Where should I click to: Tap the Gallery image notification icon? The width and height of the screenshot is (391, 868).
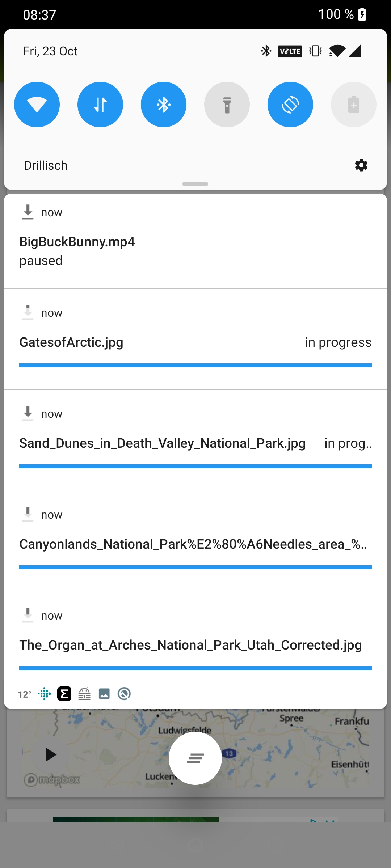(104, 694)
